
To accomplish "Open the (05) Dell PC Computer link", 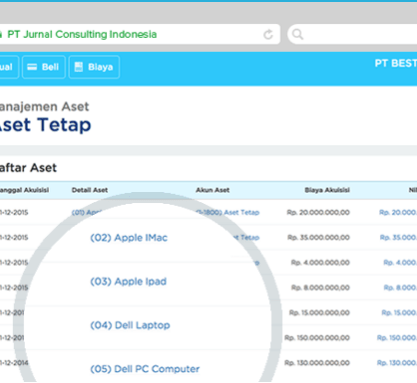I will coord(145,369).
